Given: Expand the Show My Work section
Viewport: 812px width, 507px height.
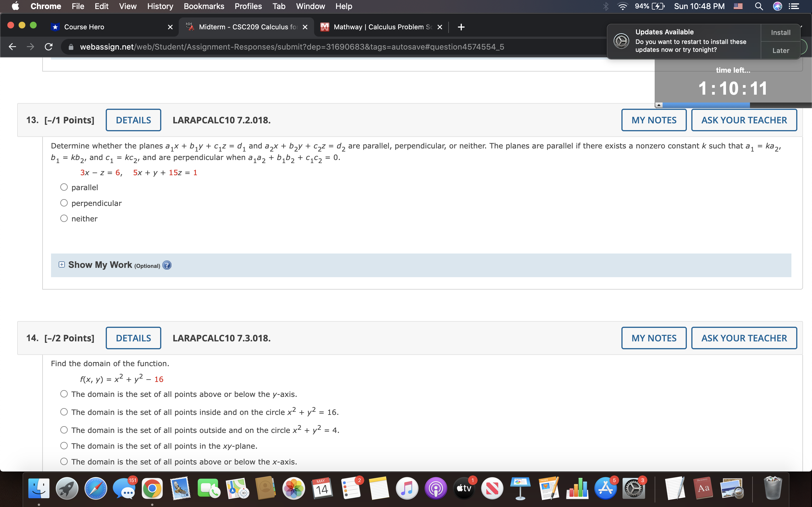Looking at the screenshot, I should (61, 264).
